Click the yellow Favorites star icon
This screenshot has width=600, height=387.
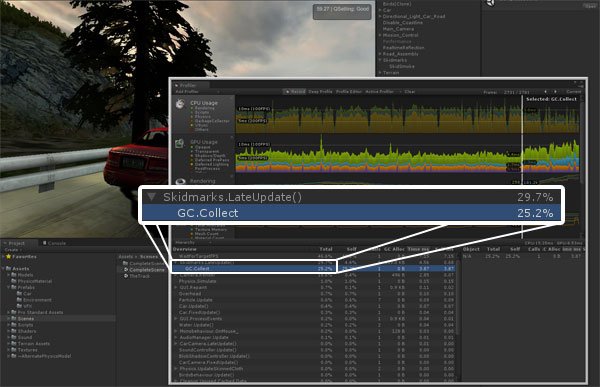(x=8, y=256)
